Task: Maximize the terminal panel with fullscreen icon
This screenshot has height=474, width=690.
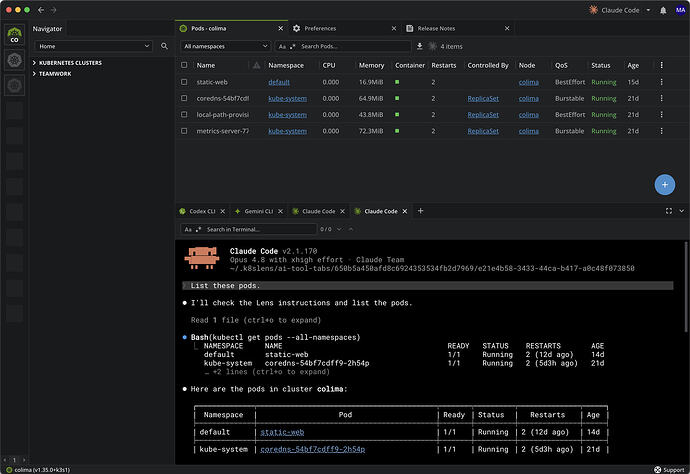Action: click(669, 211)
